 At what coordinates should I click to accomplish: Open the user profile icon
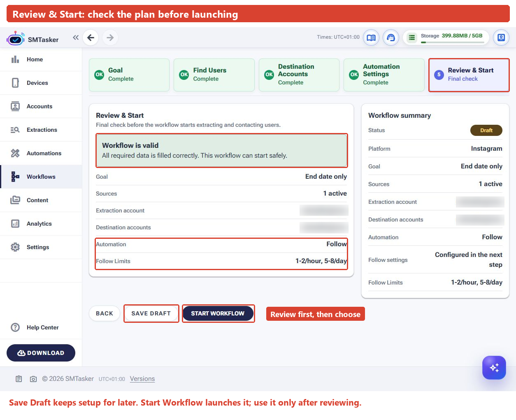(x=501, y=37)
